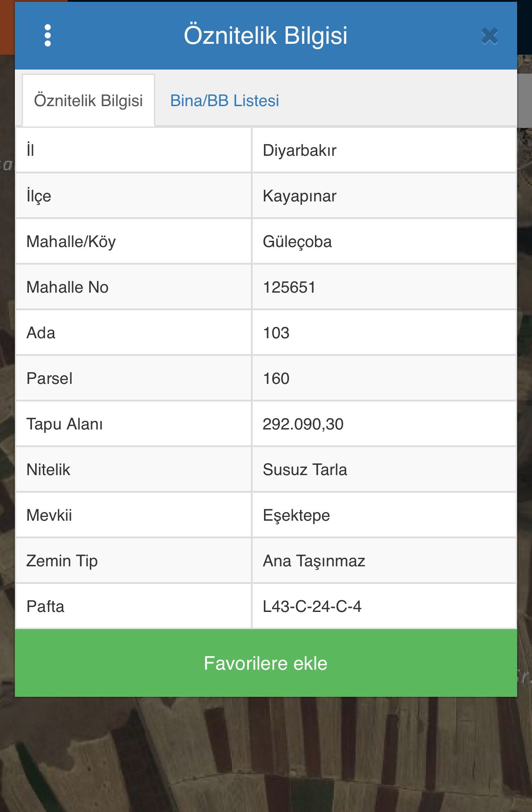
Task: Open the three-dot options menu
Action: pos(48,36)
